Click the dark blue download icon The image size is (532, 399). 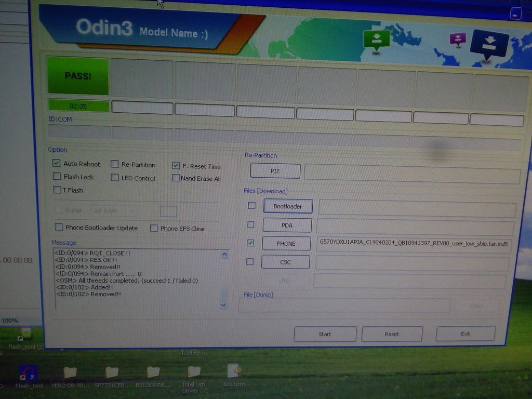point(489,45)
